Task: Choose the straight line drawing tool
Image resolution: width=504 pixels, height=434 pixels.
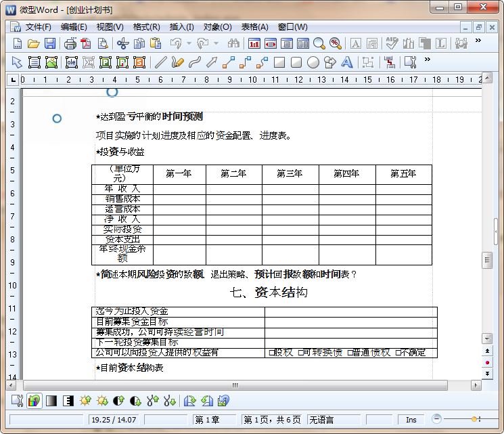Action: click(161, 62)
